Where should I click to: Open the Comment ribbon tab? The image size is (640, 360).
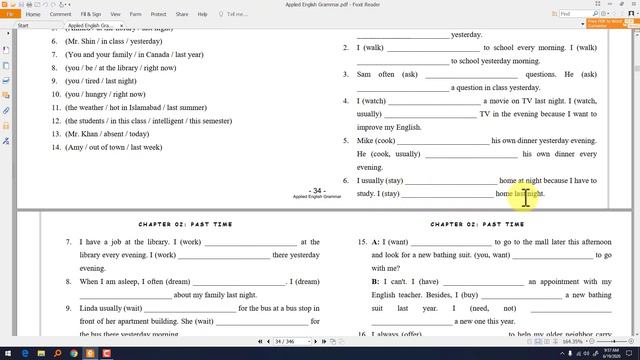tap(60, 14)
